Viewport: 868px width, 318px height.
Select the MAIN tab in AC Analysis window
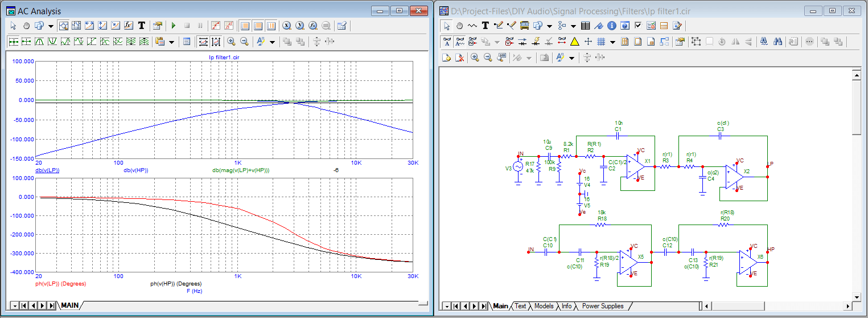[x=70, y=305]
